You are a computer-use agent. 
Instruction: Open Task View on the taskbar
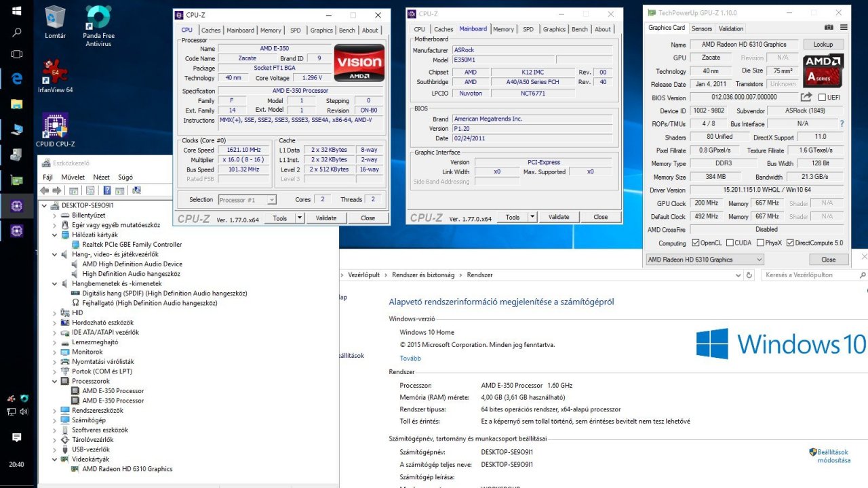[x=16, y=54]
